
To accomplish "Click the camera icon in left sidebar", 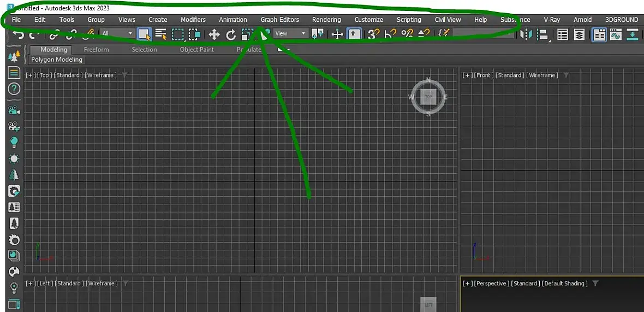I will pyautogui.click(x=14, y=110).
